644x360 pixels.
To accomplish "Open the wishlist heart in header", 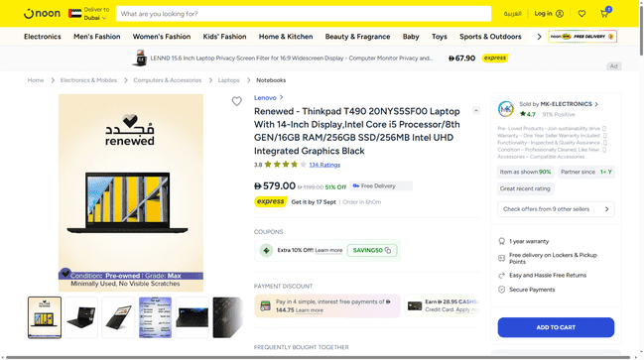I will 581,14.
